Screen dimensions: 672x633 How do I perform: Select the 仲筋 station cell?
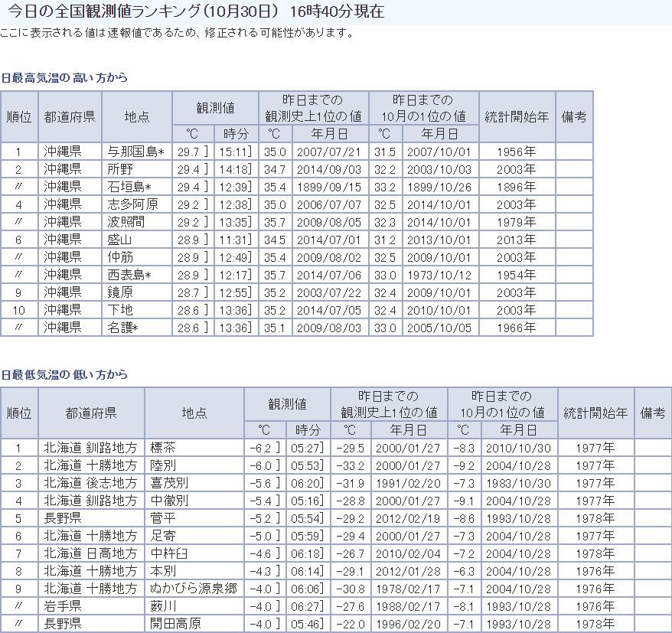pos(137,256)
